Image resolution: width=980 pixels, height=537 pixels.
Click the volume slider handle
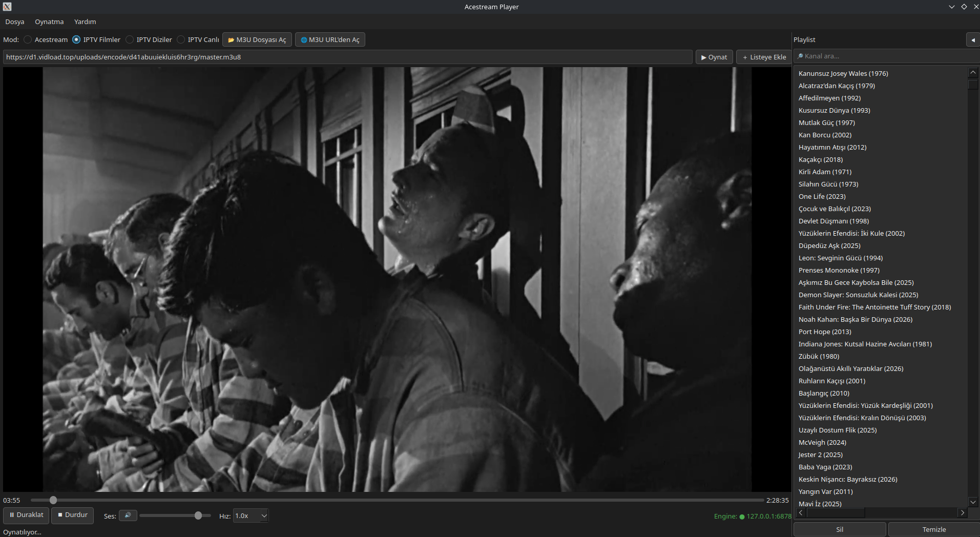click(198, 515)
